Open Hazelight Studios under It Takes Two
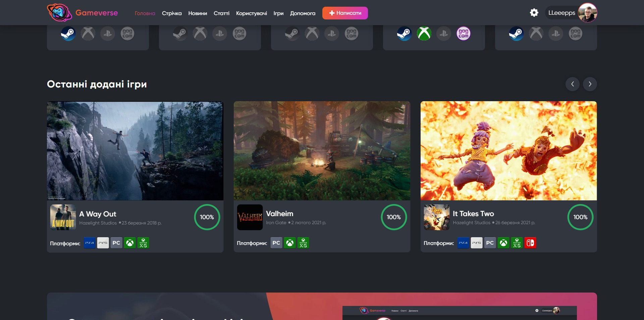Screen dimensions: 644x320 coord(472,222)
